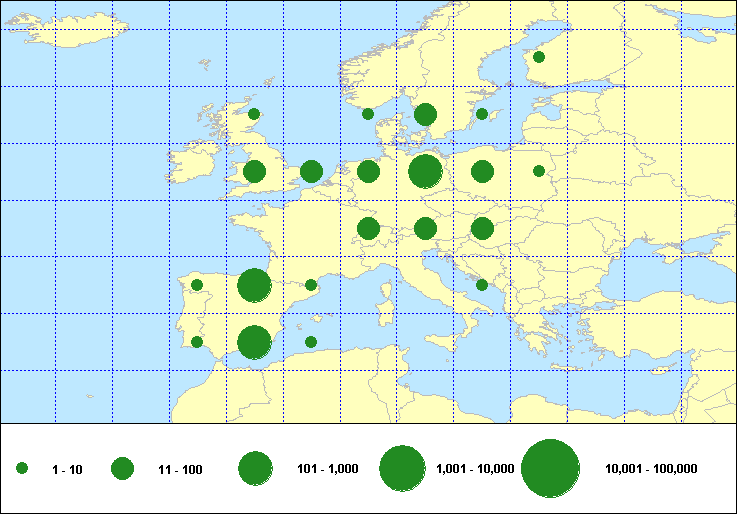Click the small dot on the Adriatic coast
The width and height of the screenshot is (737, 514).
click(482, 285)
